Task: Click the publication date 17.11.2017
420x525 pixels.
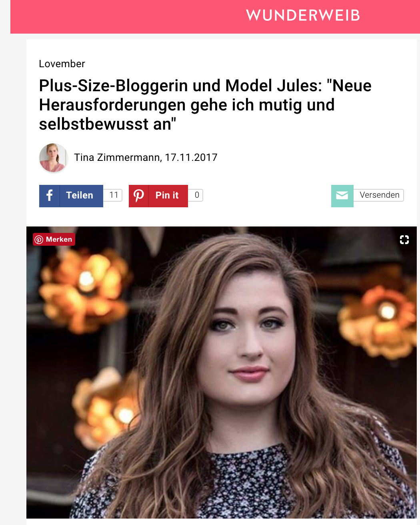Action: (191, 158)
